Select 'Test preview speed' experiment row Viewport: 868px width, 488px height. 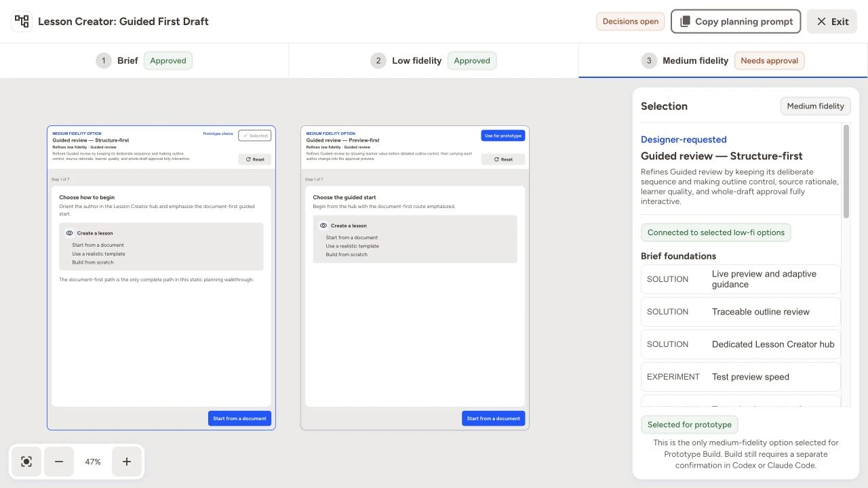[x=741, y=377]
